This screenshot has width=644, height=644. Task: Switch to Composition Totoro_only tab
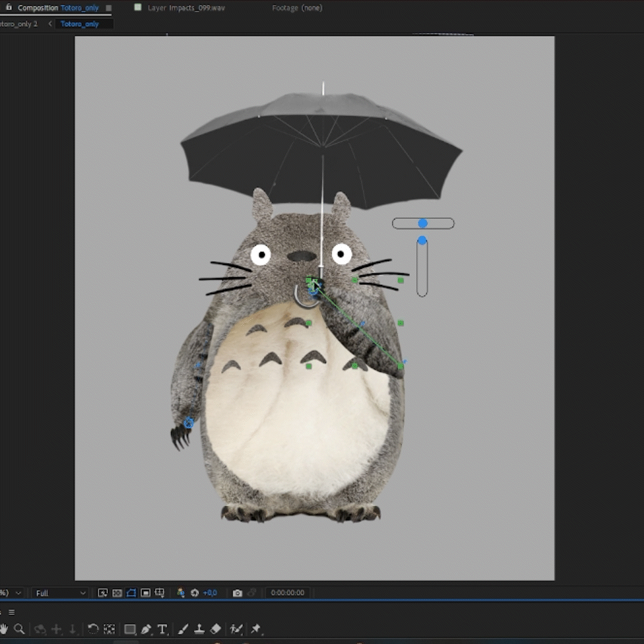[58, 8]
